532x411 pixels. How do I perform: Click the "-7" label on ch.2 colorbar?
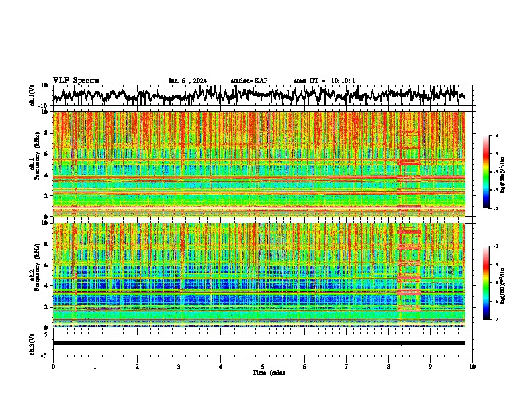coord(496,319)
